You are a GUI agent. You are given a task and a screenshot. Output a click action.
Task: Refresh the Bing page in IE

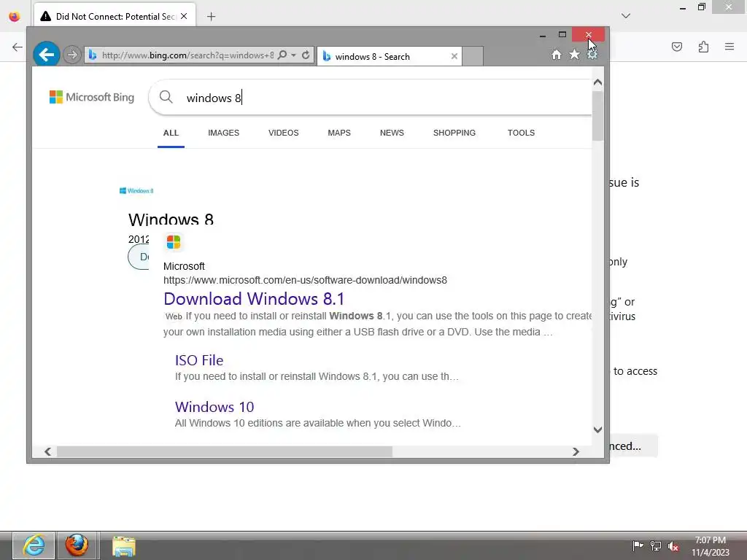(x=306, y=55)
